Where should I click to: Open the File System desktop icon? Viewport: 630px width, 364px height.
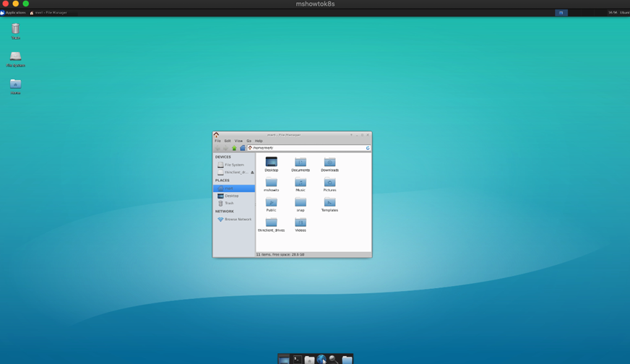coord(15,58)
